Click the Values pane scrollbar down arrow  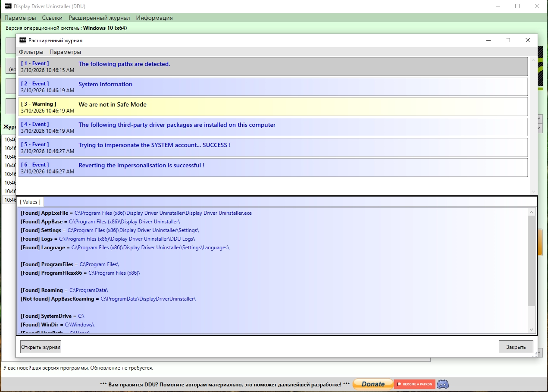531,329
